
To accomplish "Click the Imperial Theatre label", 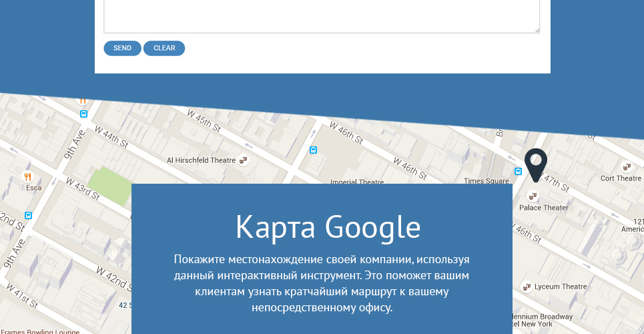I will point(357,182).
